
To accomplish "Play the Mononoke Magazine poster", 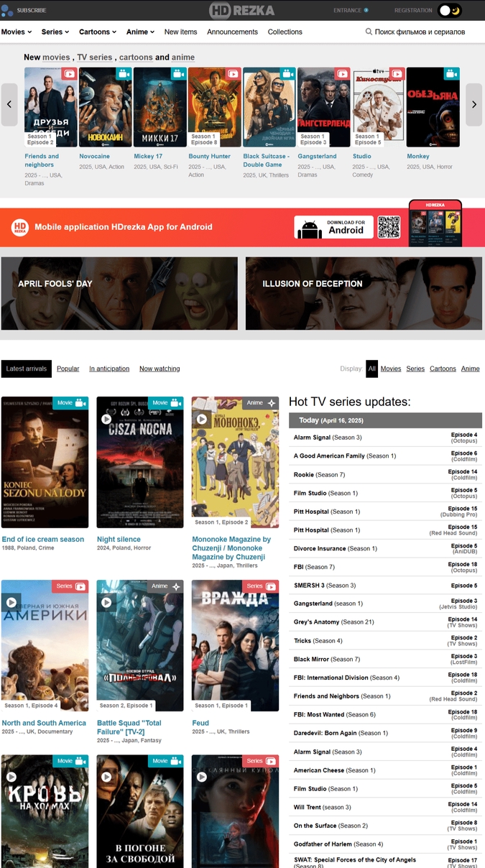I will click(201, 419).
